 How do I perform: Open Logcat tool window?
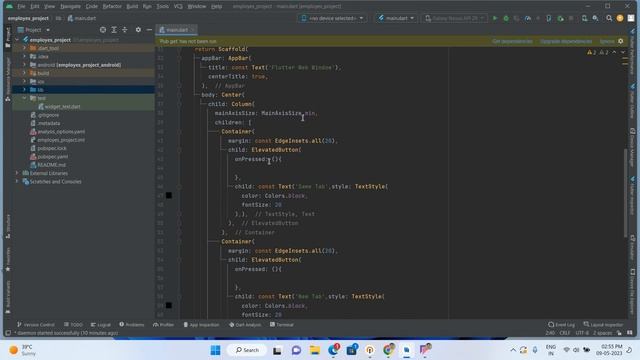[x=101, y=324]
